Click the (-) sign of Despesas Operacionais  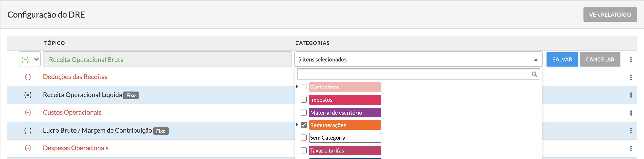click(28, 148)
